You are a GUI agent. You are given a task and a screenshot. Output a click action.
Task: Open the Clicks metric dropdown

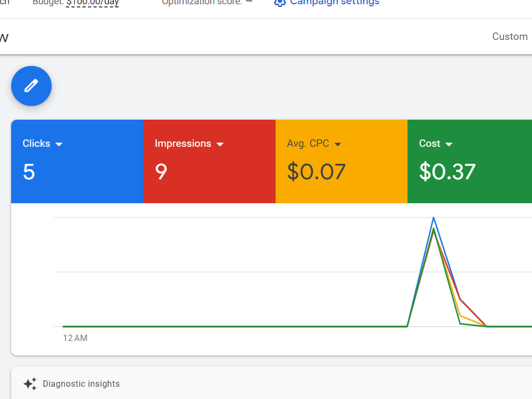pos(59,143)
